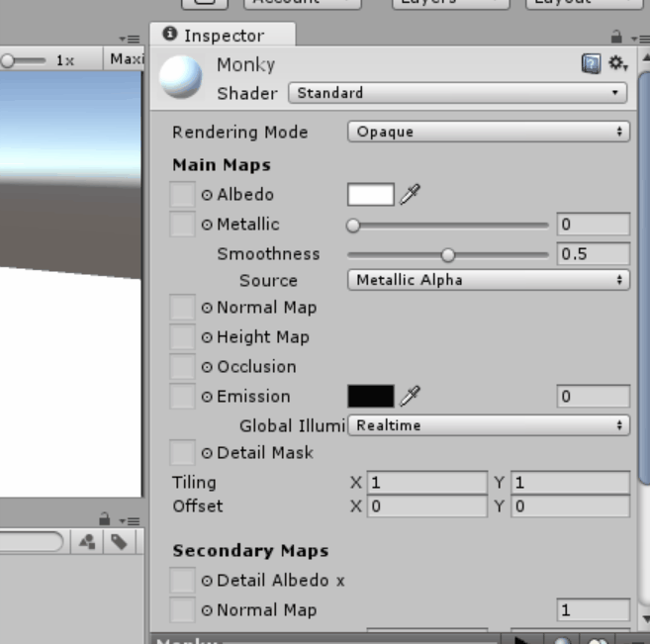Click the Smoothness slider handle
650x644 pixels.
448,255
